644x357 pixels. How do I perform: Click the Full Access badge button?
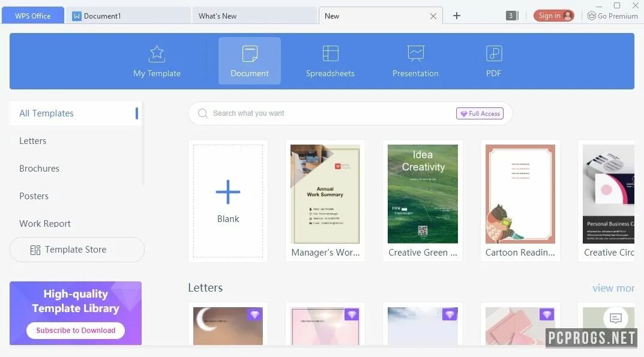click(x=480, y=113)
